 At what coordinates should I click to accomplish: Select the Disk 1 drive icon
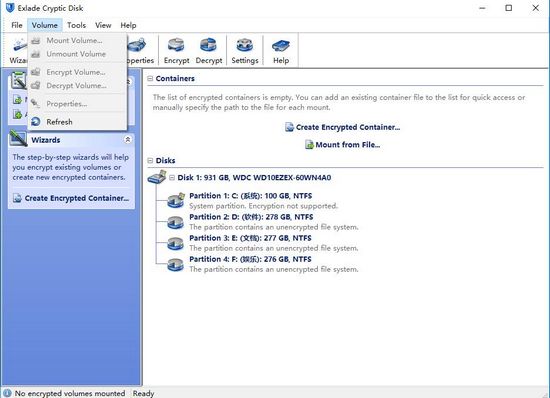156,177
